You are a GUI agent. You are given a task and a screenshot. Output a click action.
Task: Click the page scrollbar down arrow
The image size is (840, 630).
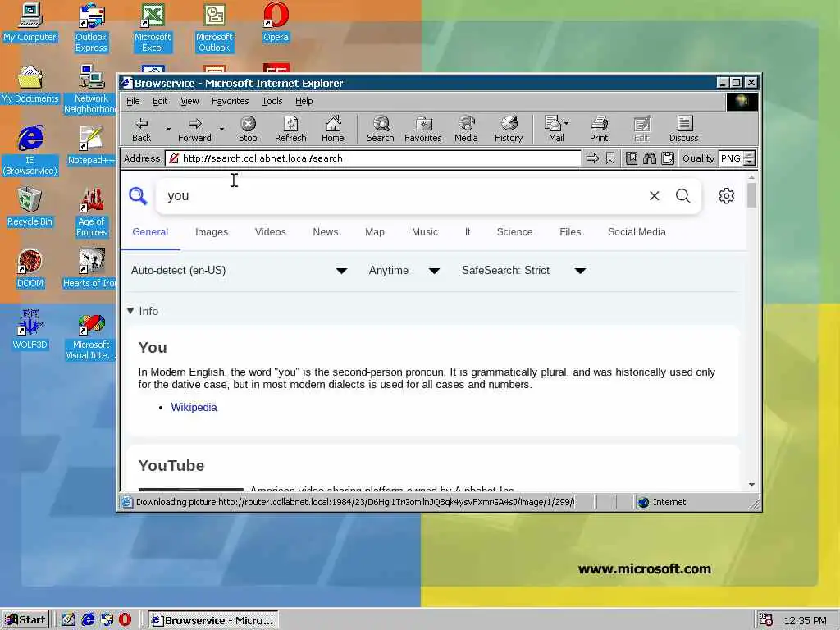(751, 484)
